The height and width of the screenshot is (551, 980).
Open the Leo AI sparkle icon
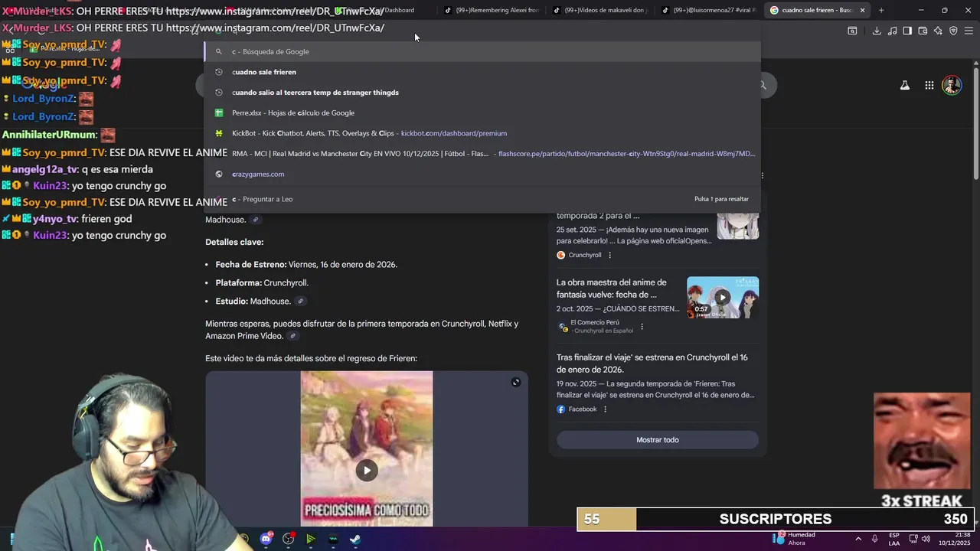pyautogui.click(x=938, y=31)
